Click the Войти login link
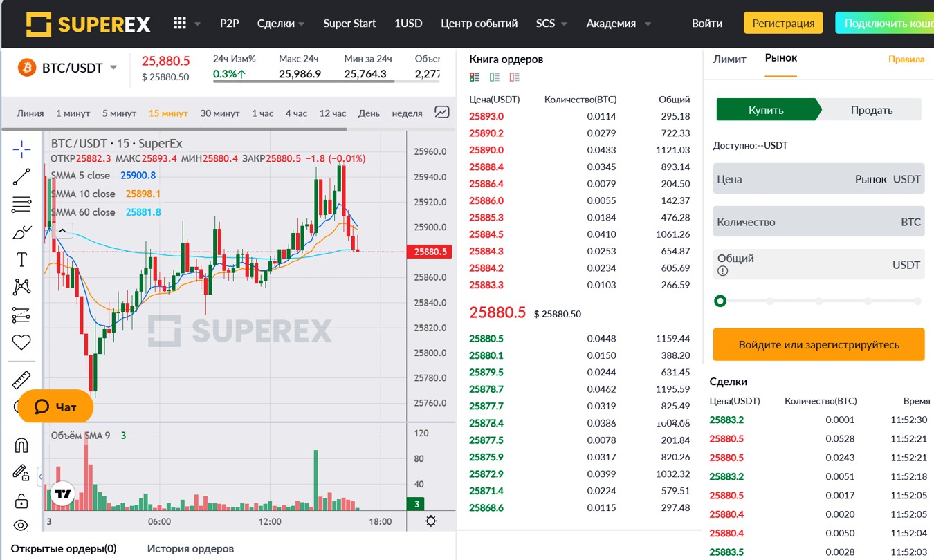This screenshot has width=934, height=560. [707, 24]
